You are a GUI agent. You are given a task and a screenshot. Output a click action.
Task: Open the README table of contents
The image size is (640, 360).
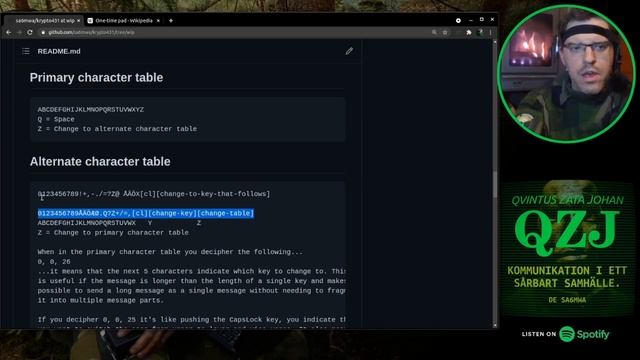pyautogui.click(x=26, y=51)
